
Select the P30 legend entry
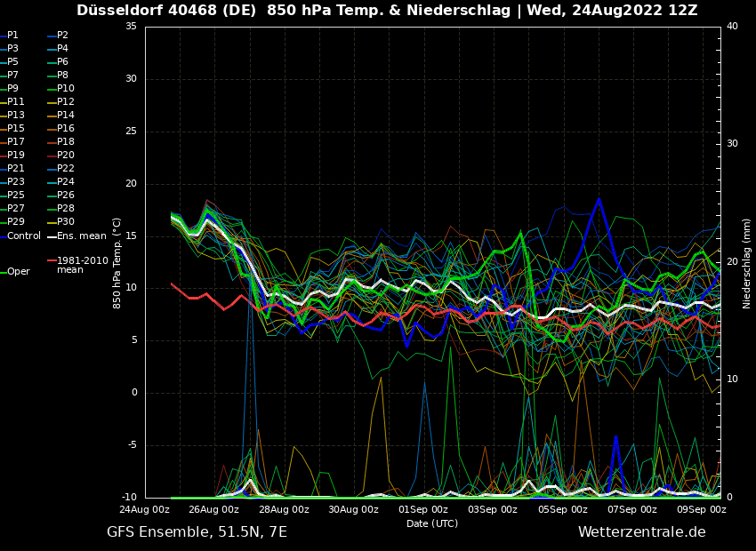click(66, 222)
